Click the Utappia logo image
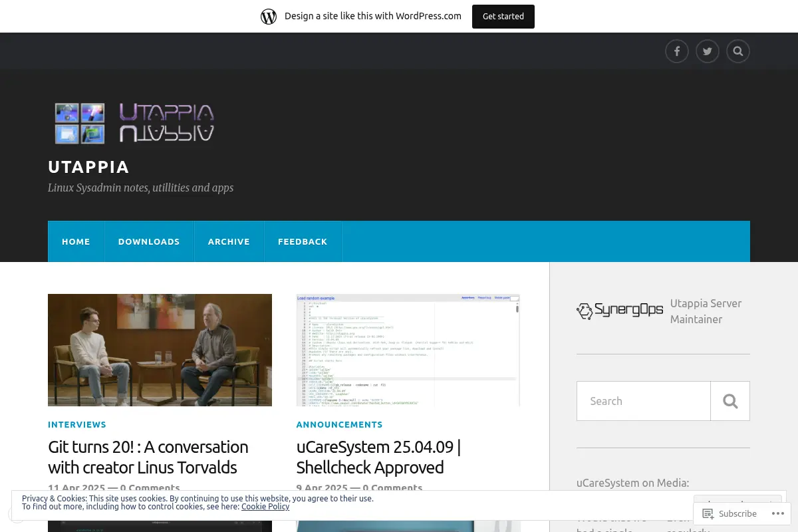The image size is (798, 532). click(x=134, y=123)
